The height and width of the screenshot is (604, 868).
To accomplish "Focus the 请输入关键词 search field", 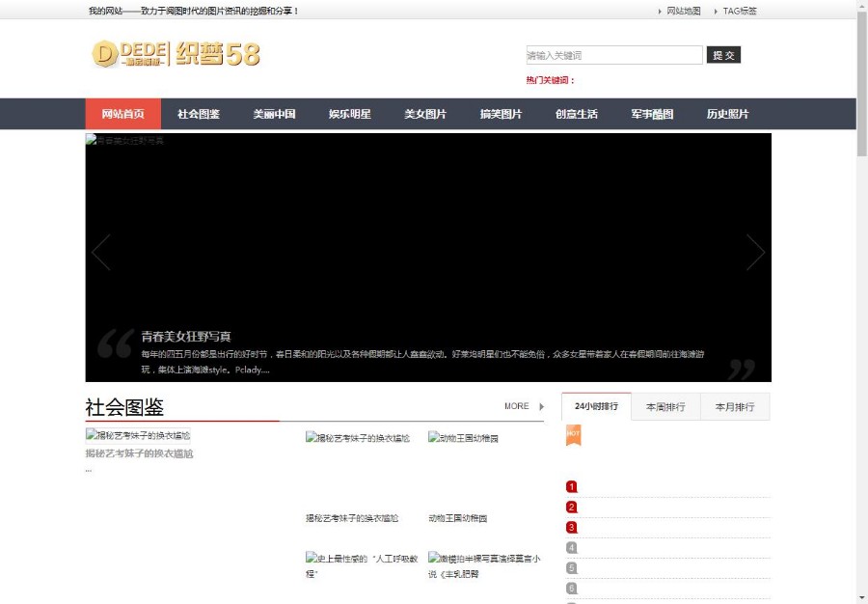I will [614, 55].
